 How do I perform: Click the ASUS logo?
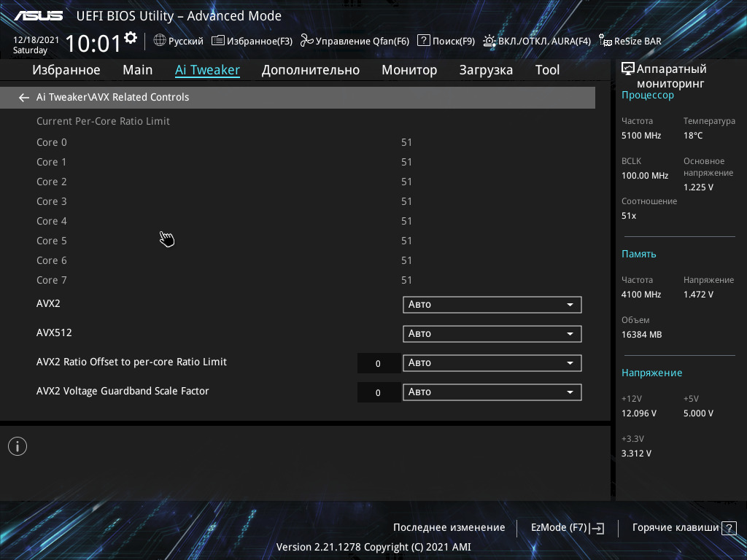(39, 16)
